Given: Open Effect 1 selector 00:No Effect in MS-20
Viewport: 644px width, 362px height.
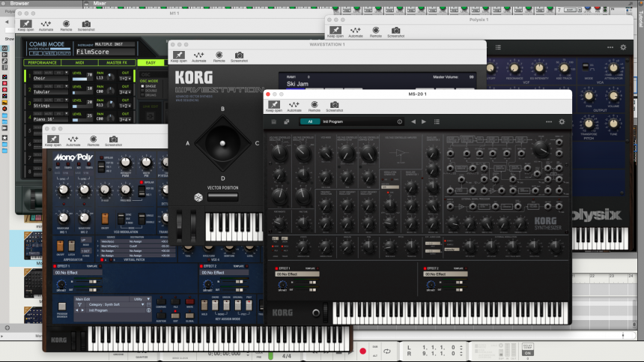Looking at the screenshot, I should tap(297, 274).
